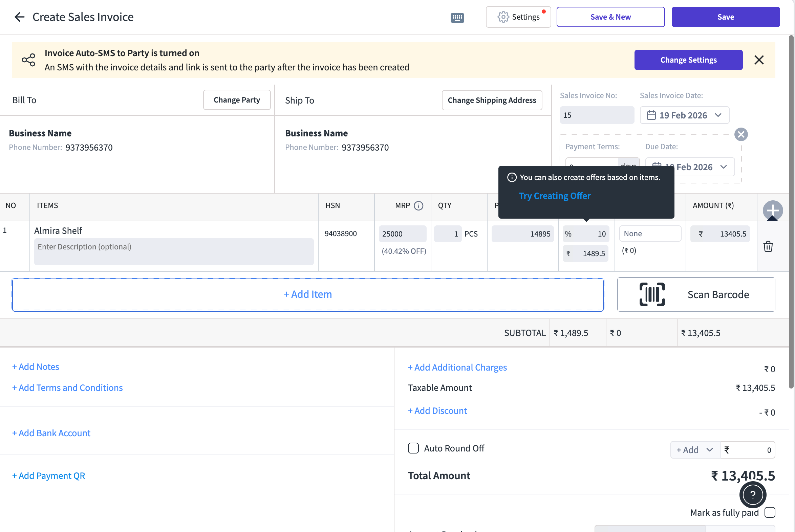This screenshot has width=795, height=532.
Task: Click the MRP info icon
Action: click(x=418, y=206)
